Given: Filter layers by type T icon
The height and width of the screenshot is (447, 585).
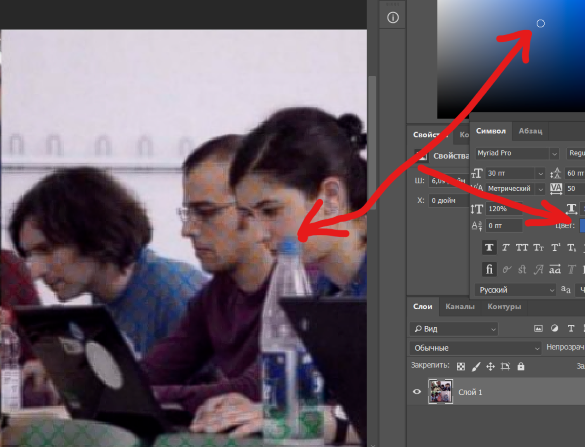Looking at the screenshot, I should coord(570,328).
